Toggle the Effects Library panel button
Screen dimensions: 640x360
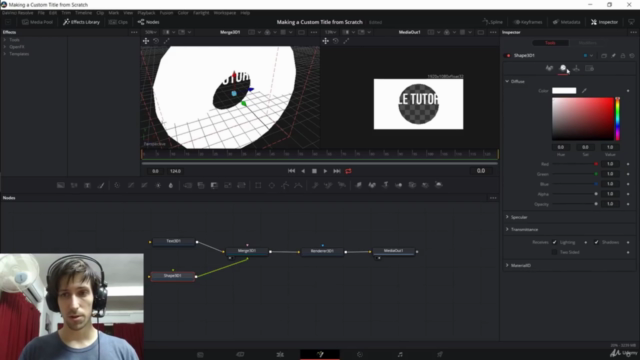(x=81, y=22)
